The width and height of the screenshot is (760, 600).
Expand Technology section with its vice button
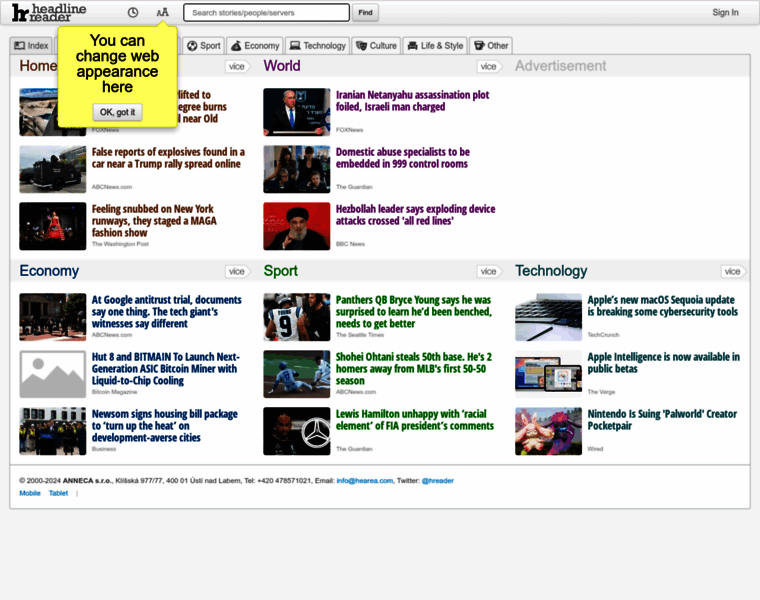(x=732, y=271)
